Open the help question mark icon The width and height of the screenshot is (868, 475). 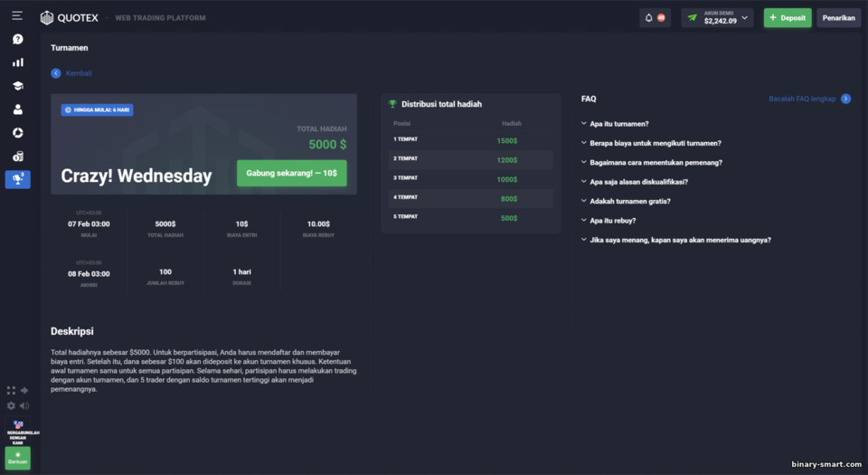[18, 39]
